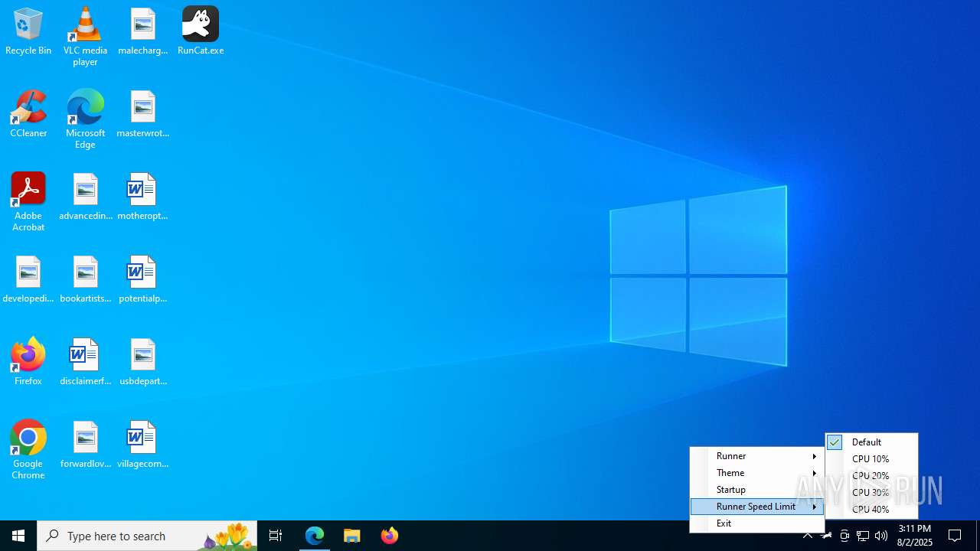Select the developedi... file icon

28,279
